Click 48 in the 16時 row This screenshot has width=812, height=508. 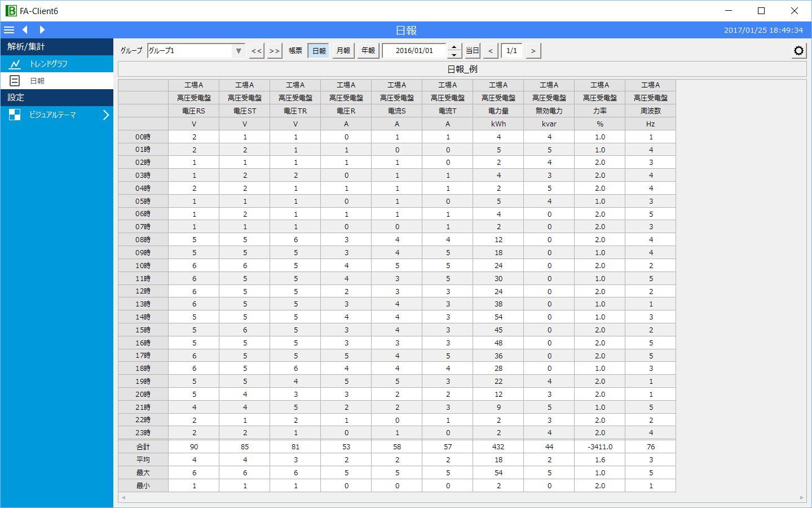(x=498, y=343)
